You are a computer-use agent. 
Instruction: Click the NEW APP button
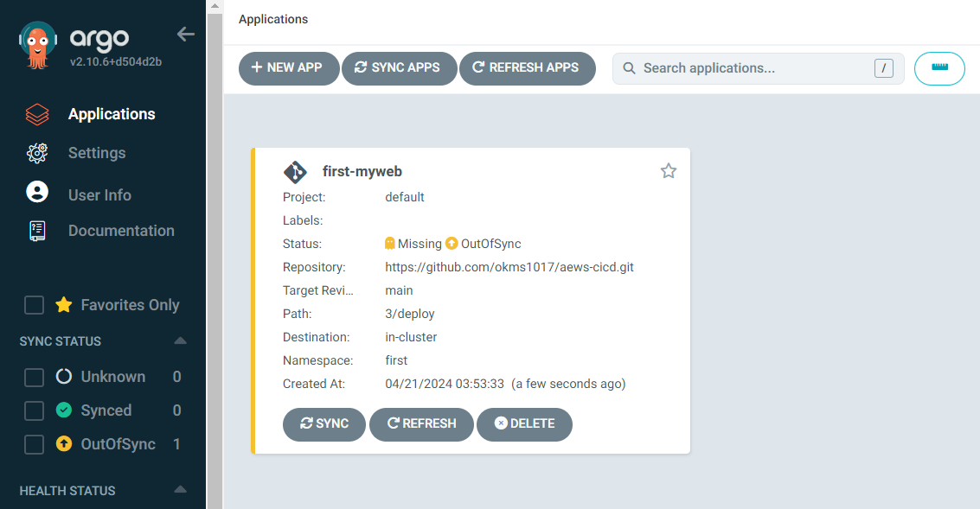[289, 68]
